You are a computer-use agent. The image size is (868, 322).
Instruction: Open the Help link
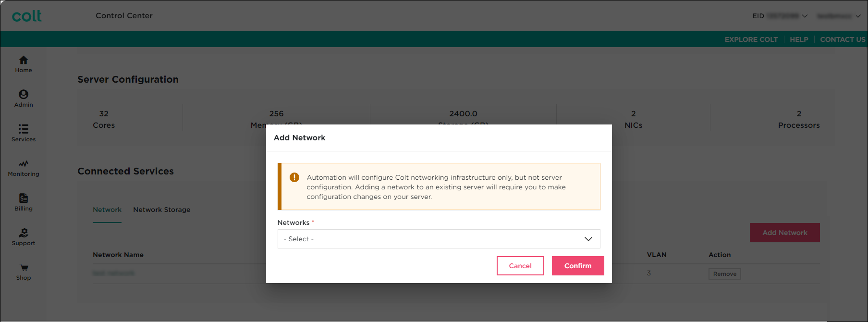(799, 39)
